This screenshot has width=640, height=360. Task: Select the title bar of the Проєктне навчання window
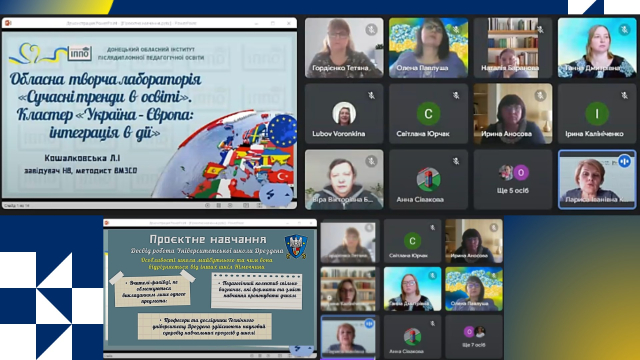(210, 223)
